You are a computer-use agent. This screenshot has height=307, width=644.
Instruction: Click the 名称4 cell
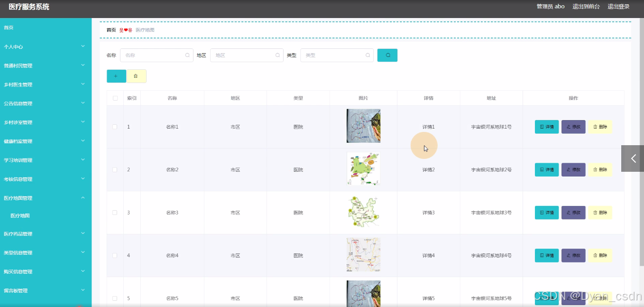tap(172, 255)
